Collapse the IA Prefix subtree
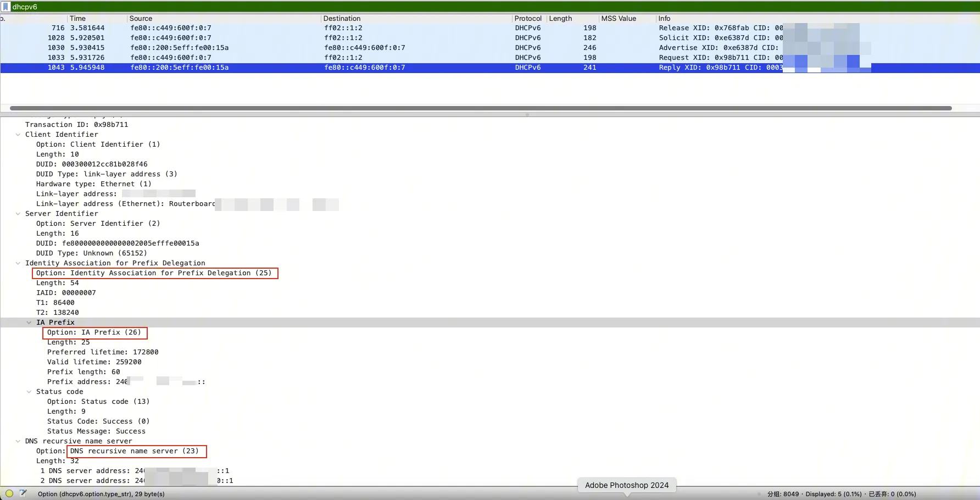The image size is (980, 500). [29, 323]
